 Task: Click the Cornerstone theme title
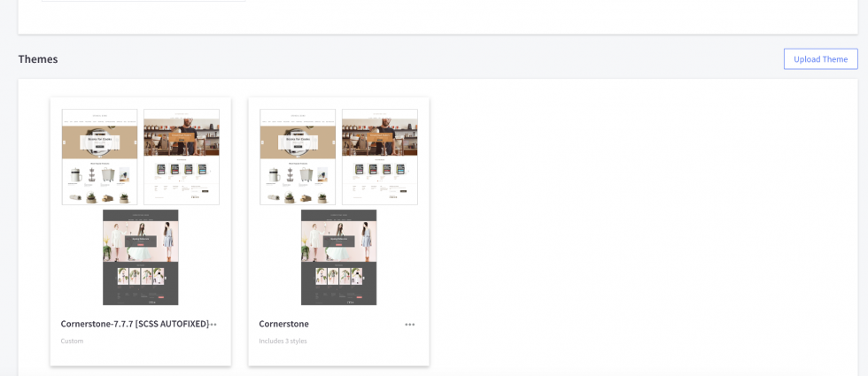[283, 324]
